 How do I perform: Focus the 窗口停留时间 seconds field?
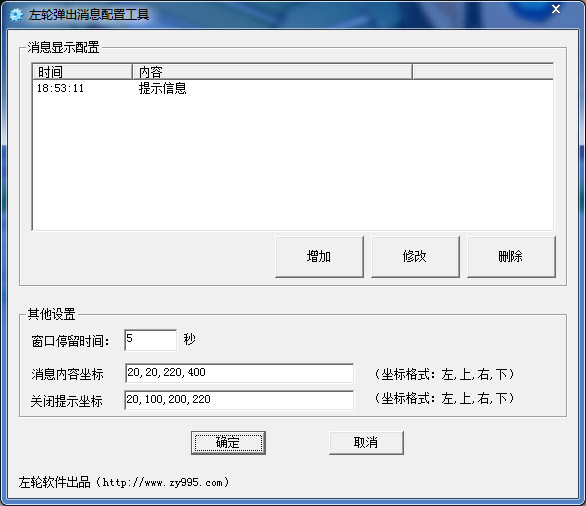[151, 340]
